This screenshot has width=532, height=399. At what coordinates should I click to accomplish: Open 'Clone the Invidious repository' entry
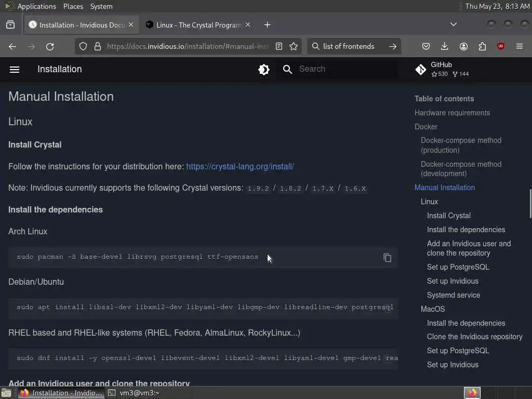tap(475, 337)
